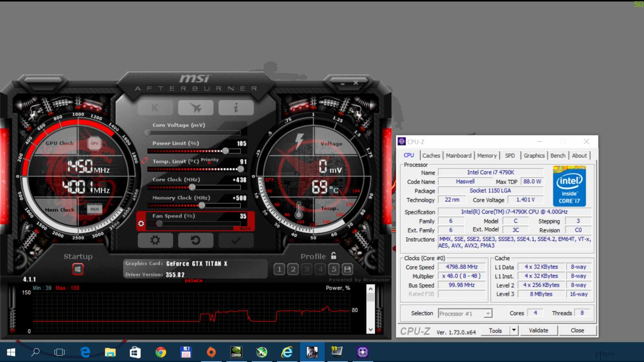Toggle the Windows startup button

coord(78,269)
